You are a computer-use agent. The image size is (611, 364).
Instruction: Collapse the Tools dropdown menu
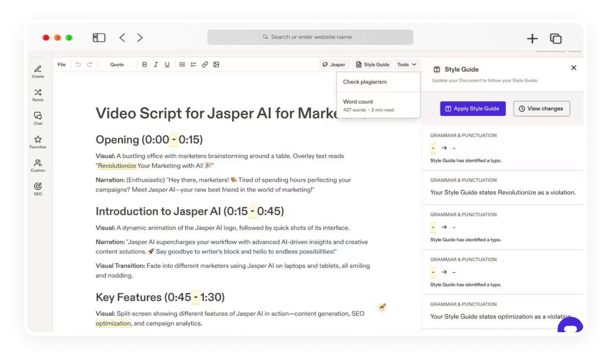pyautogui.click(x=407, y=64)
